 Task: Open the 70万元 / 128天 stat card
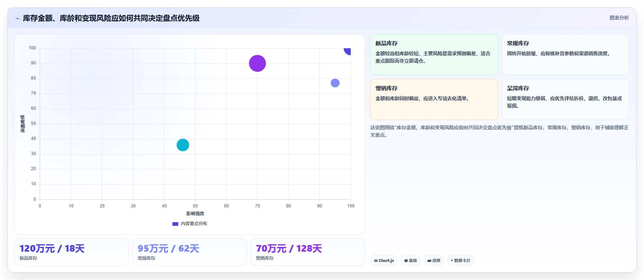308,252
